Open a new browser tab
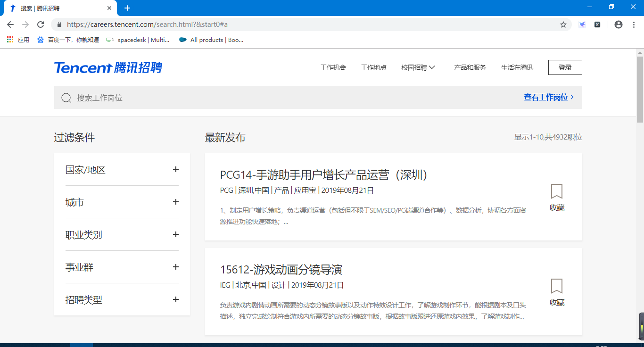The width and height of the screenshot is (644, 347). 127,8
